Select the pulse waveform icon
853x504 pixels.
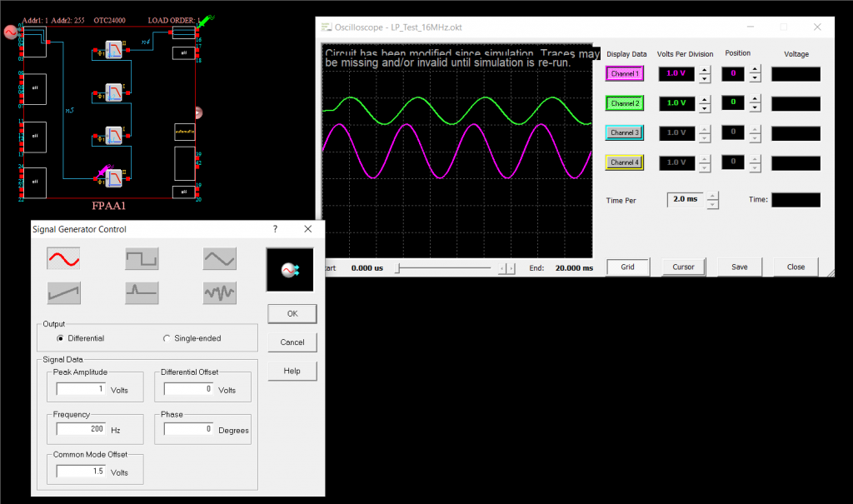point(142,292)
